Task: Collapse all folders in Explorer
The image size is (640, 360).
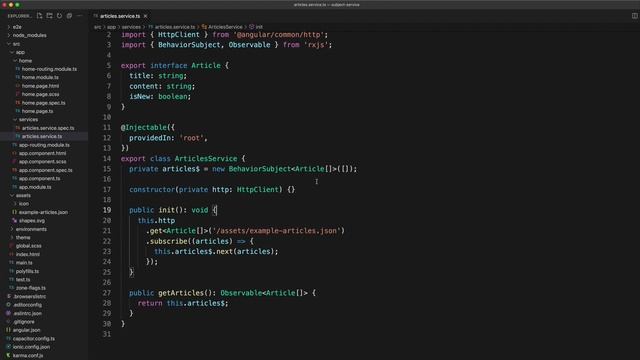Action: [x=69, y=16]
